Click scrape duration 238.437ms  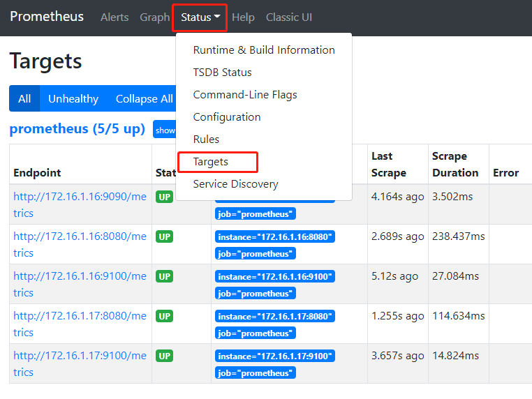tap(459, 236)
